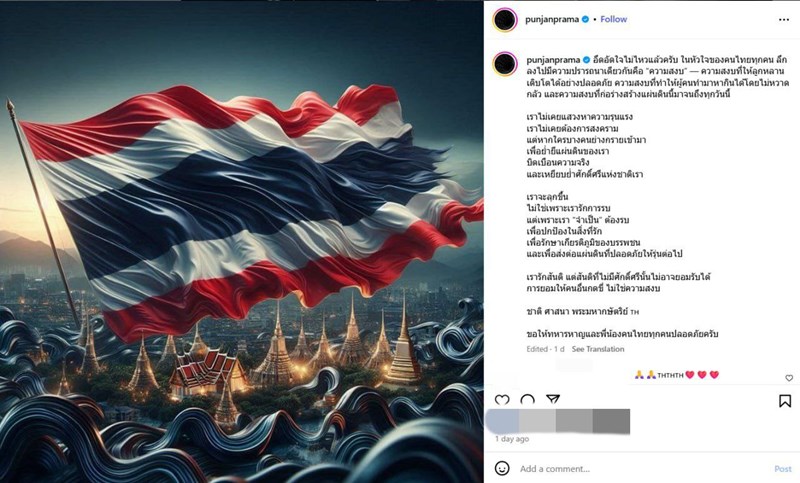The width and height of the screenshot is (800, 483).
Task: Open the punjanprama username in header
Action: pyautogui.click(x=552, y=19)
